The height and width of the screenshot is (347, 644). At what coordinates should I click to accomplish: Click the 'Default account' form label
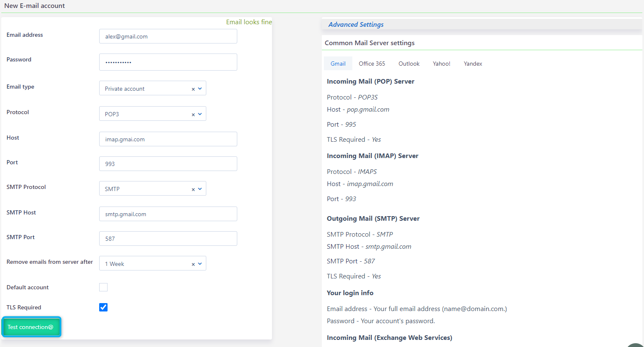[x=28, y=287]
